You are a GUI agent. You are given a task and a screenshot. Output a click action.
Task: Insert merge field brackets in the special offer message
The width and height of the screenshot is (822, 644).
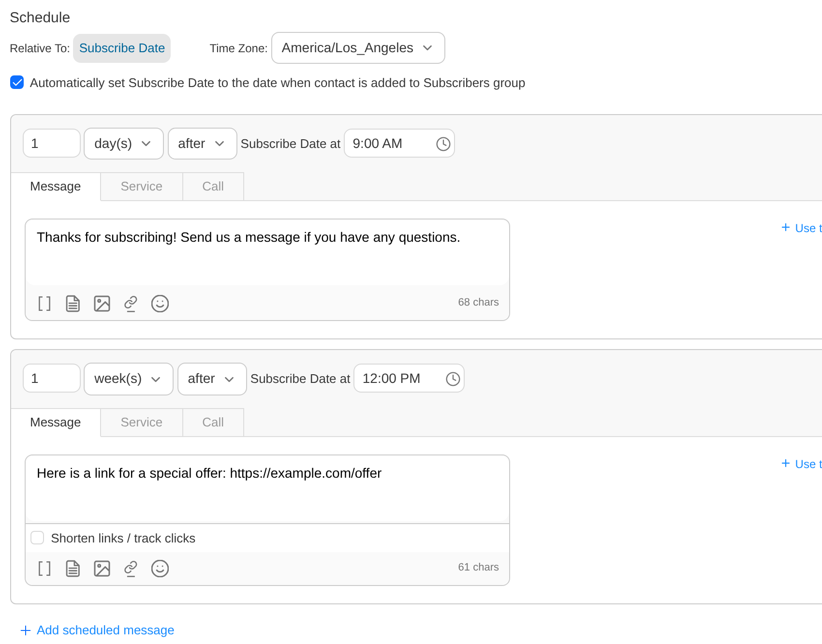pyautogui.click(x=44, y=569)
